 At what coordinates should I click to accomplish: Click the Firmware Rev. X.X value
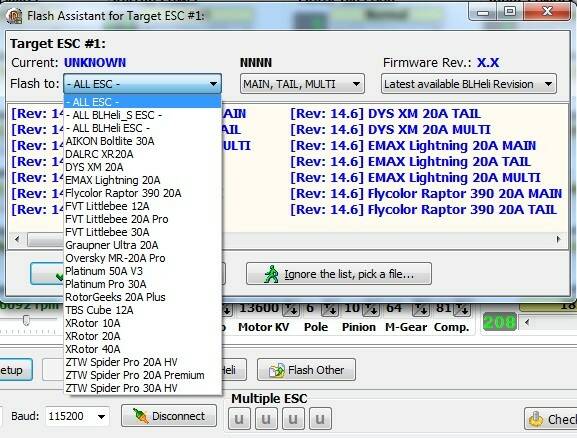coord(488,63)
